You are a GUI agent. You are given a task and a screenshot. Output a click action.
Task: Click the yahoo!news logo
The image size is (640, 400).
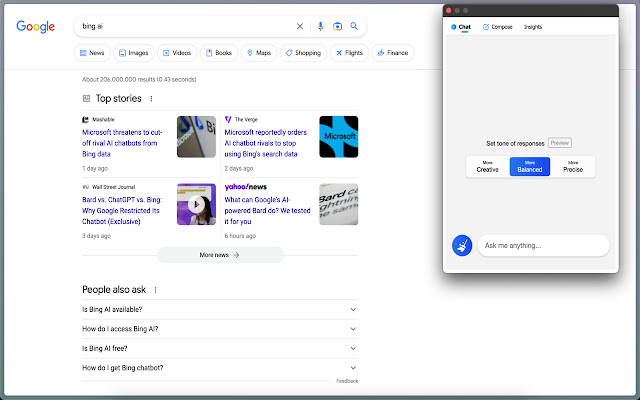pos(245,187)
